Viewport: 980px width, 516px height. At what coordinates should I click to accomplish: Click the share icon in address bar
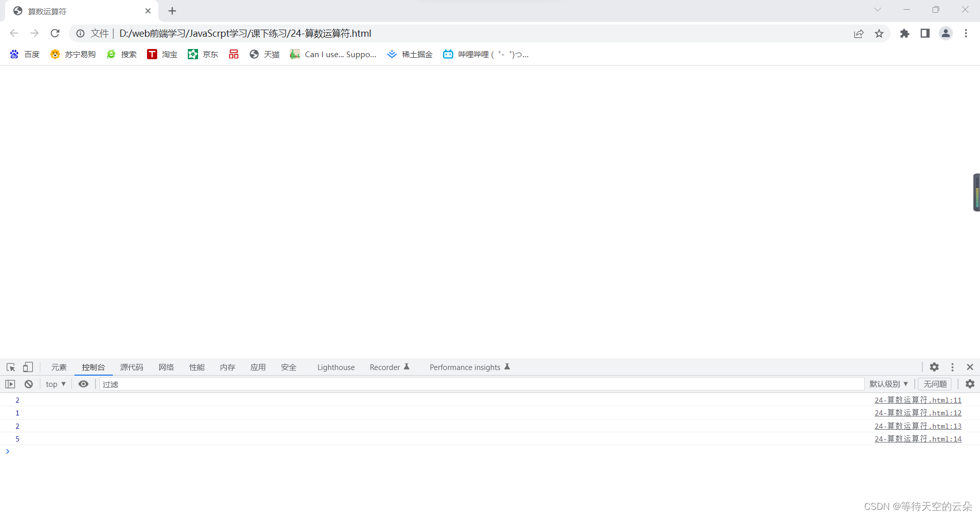[859, 33]
